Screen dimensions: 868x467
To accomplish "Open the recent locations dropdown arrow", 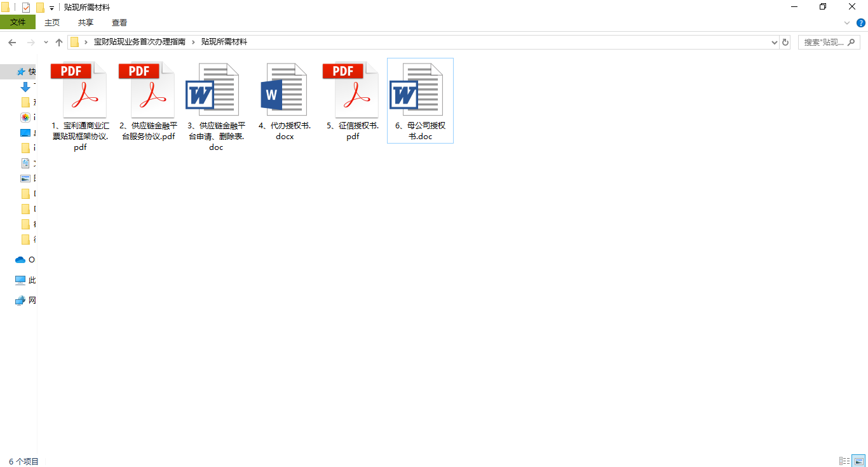I will tap(46, 42).
